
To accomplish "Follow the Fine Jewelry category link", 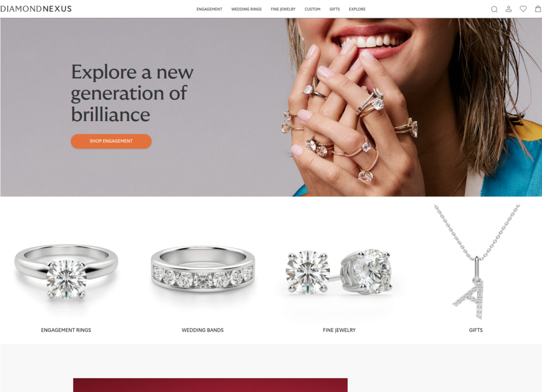I will click(339, 330).
